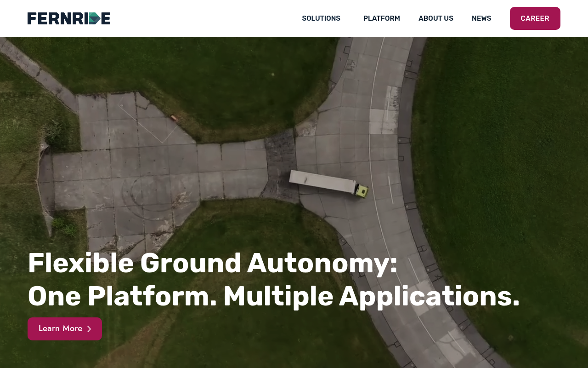Open the Platform page
The width and height of the screenshot is (588, 368).
(x=382, y=18)
